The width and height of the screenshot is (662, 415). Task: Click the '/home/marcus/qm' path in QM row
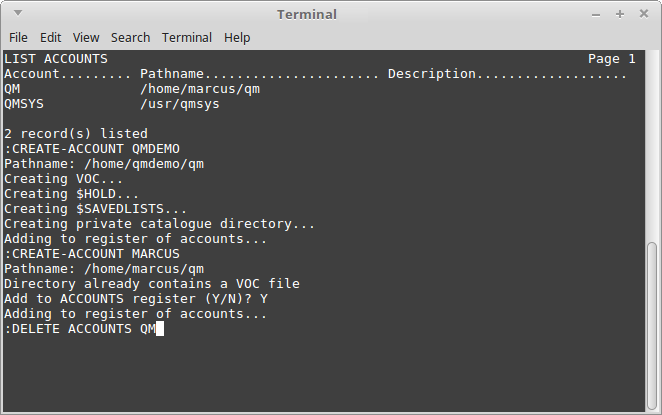pyautogui.click(x=200, y=89)
